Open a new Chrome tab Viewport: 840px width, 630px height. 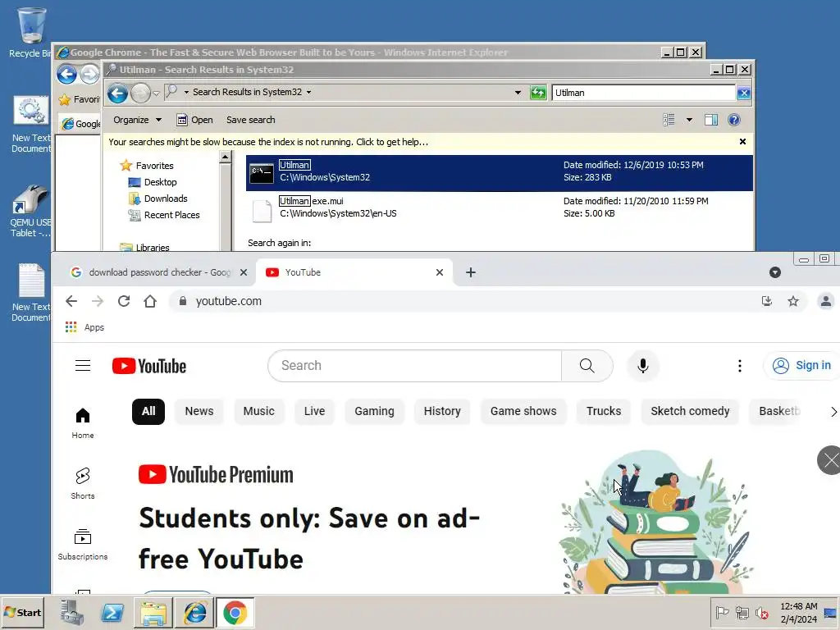tap(470, 272)
